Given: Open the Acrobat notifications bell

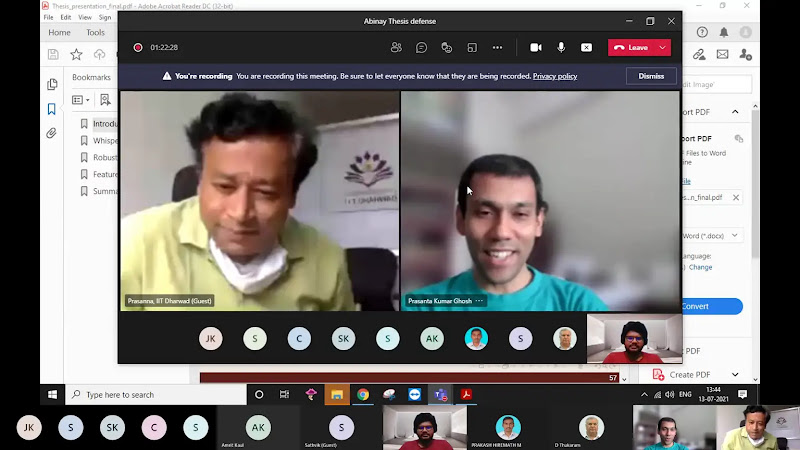Looking at the screenshot, I should pos(724,32).
